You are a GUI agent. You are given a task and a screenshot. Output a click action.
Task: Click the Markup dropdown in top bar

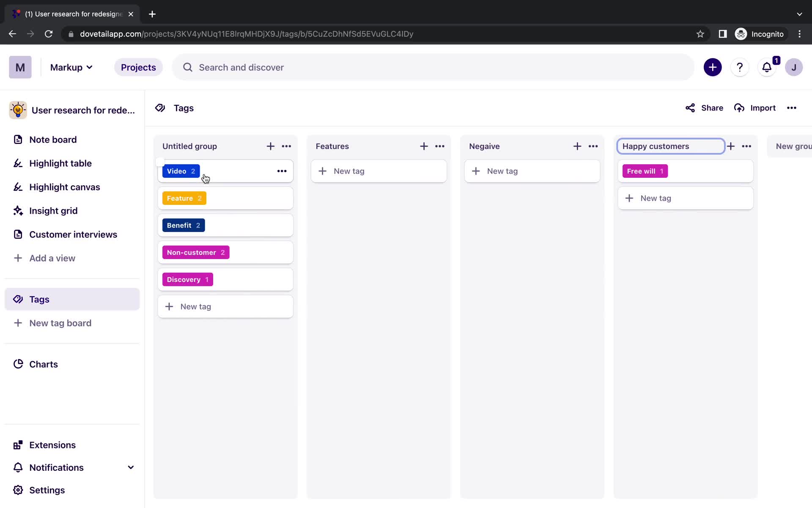pos(71,67)
